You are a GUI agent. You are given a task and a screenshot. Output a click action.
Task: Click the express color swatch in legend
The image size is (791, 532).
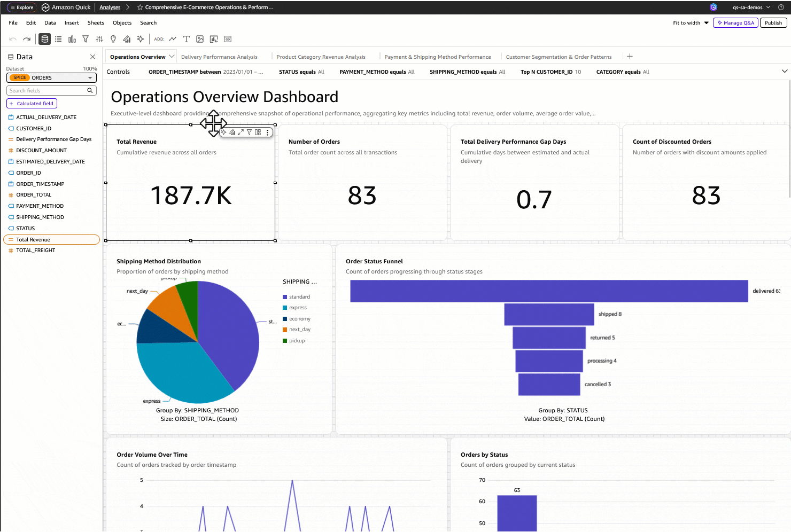click(285, 308)
